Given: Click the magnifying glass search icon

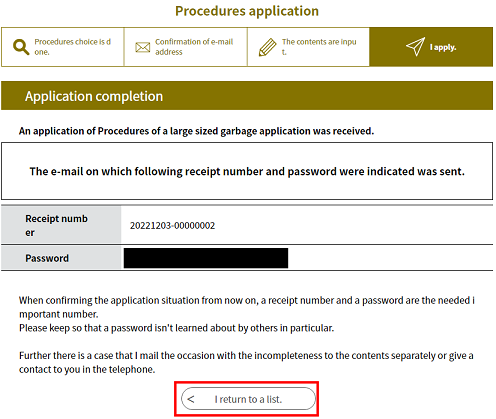Looking at the screenshot, I should click(x=21, y=47).
